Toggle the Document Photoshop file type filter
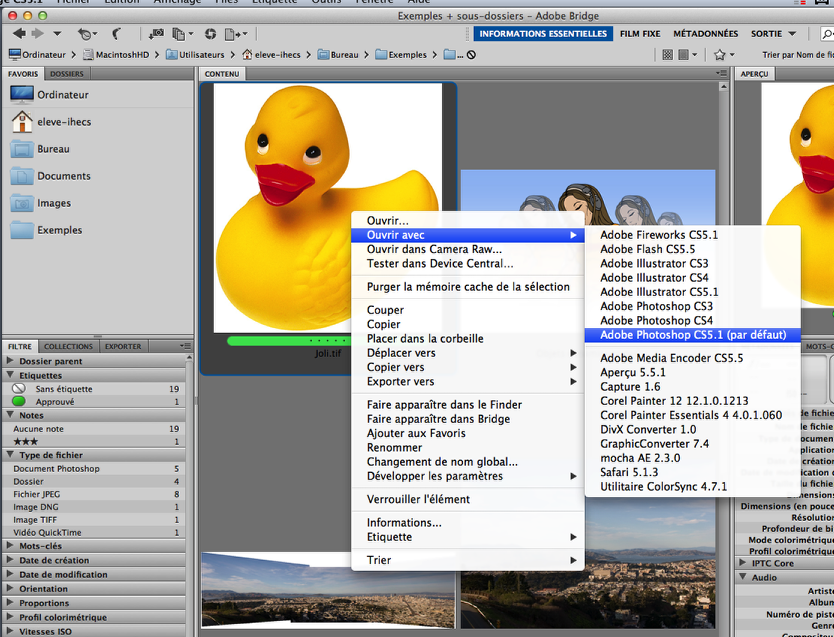 point(94,468)
